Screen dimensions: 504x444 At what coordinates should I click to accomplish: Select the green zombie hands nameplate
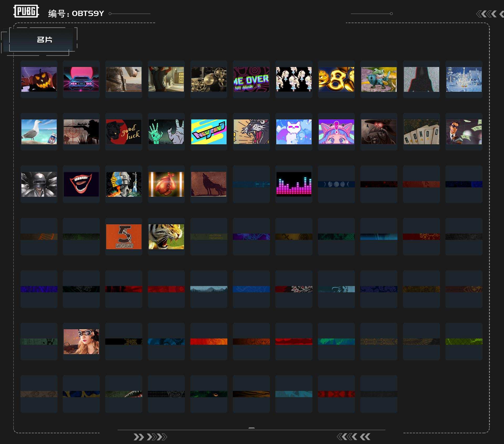[166, 132]
